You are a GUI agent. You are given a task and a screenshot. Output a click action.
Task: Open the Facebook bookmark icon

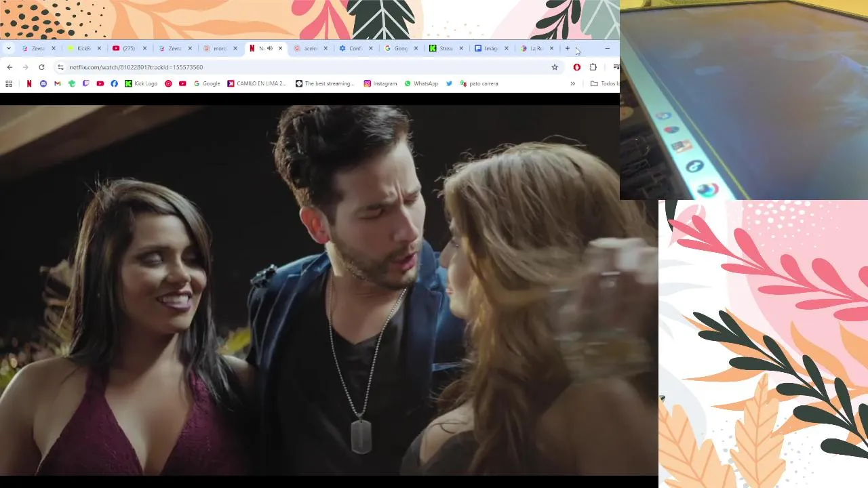click(x=114, y=83)
